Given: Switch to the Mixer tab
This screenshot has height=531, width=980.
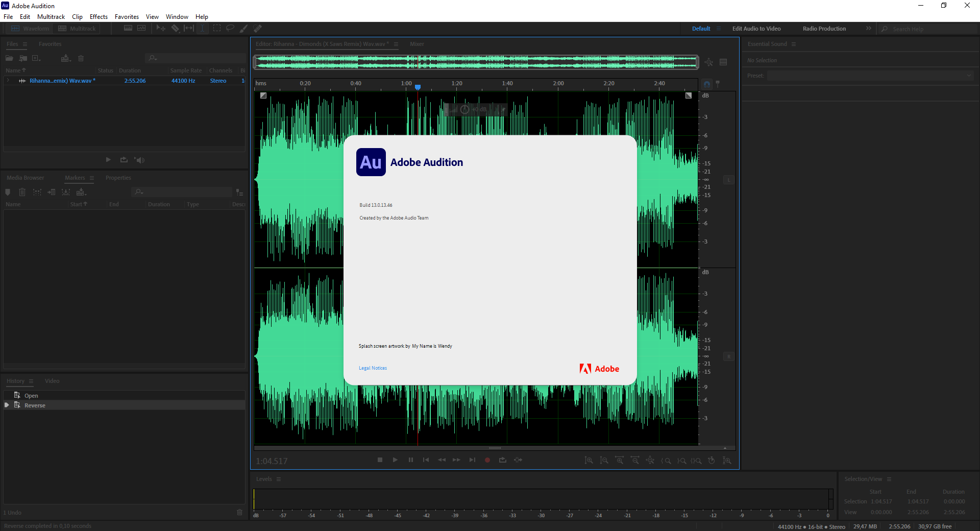Looking at the screenshot, I should (417, 44).
